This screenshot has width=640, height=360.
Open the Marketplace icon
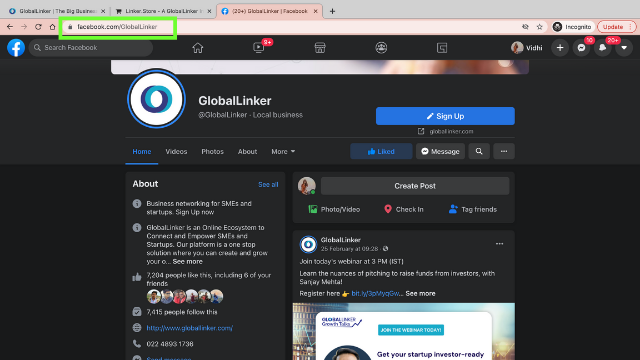(320, 48)
